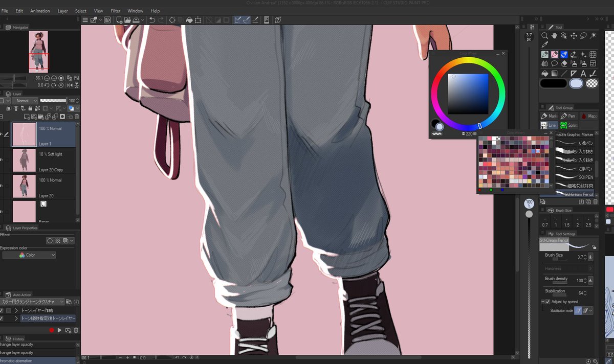The width and height of the screenshot is (614, 364).
Task: Open the Edit menu
Action: 19,11
